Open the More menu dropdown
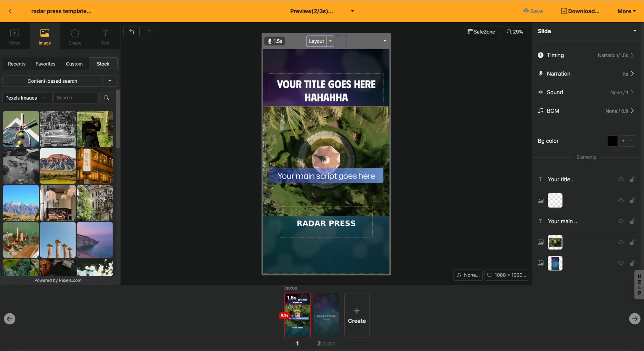The height and width of the screenshot is (351, 644). click(626, 11)
